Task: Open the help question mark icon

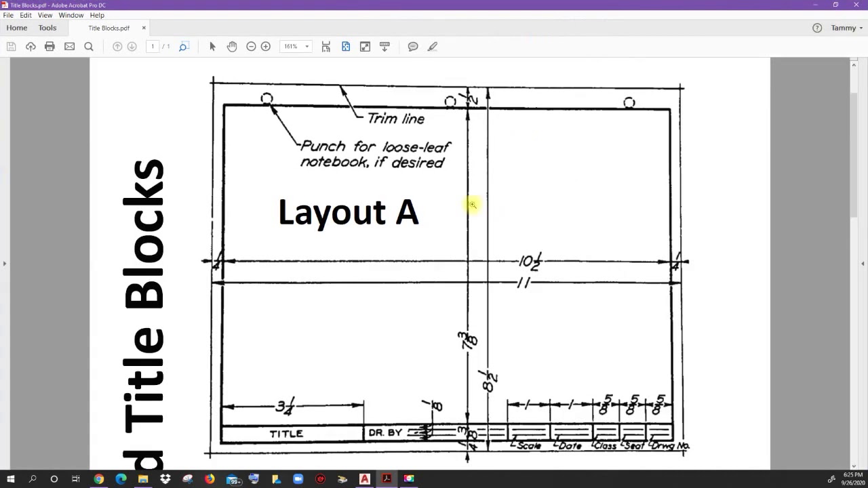Action: tap(817, 28)
